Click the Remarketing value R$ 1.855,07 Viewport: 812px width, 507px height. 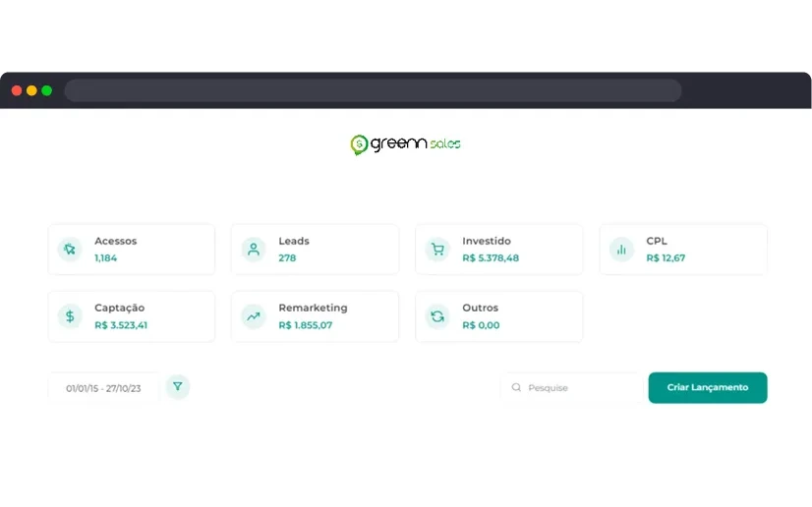click(x=306, y=325)
